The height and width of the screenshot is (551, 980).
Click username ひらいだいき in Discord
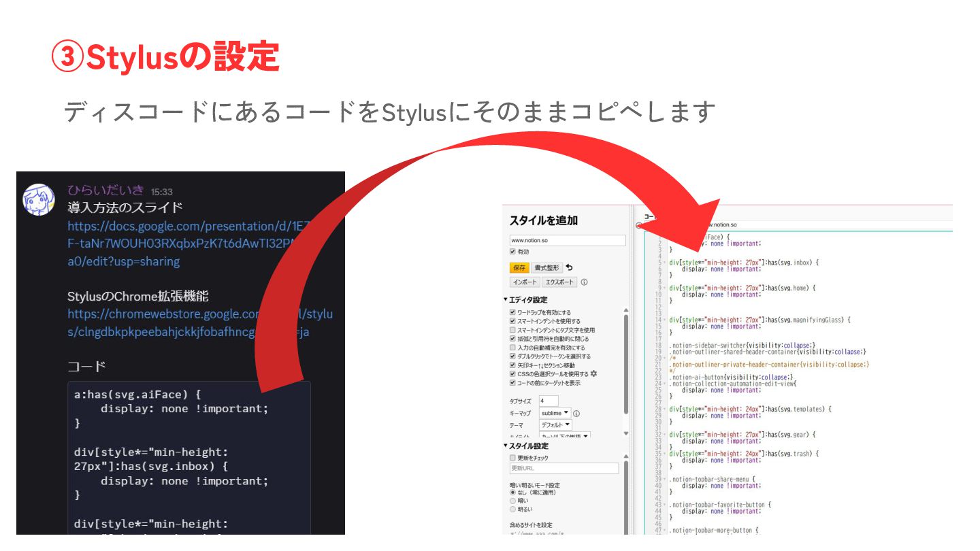105,190
